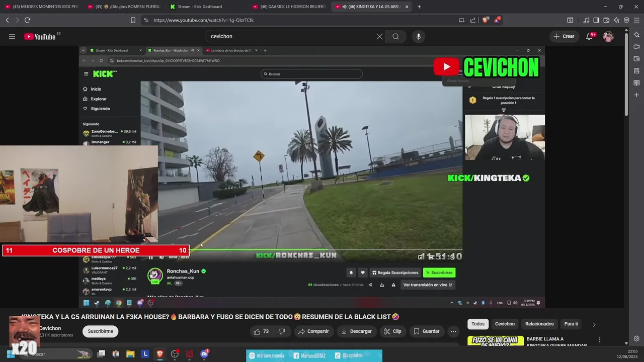Close the active KINGTEKA tab
644x362 pixels.
click(x=407, y=7)
